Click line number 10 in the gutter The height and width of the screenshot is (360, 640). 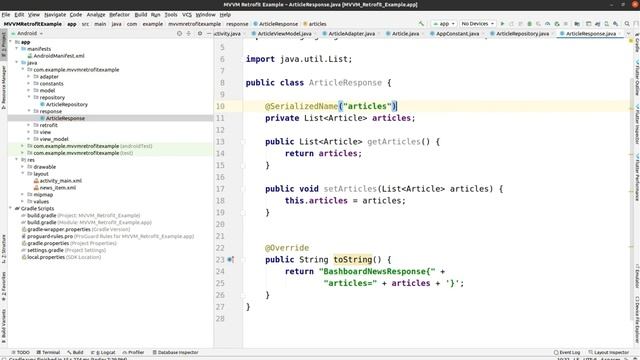tap(220, 106)
